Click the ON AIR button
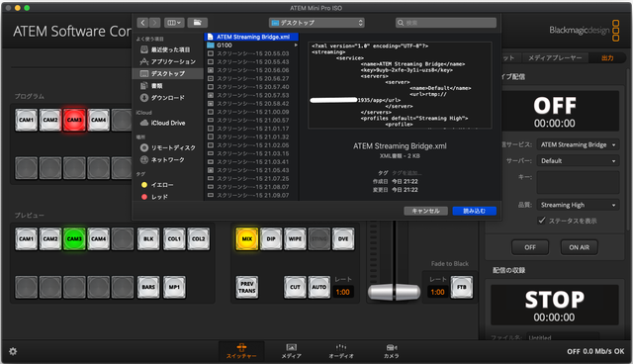The image size is (633, 364). click(579, 247)
